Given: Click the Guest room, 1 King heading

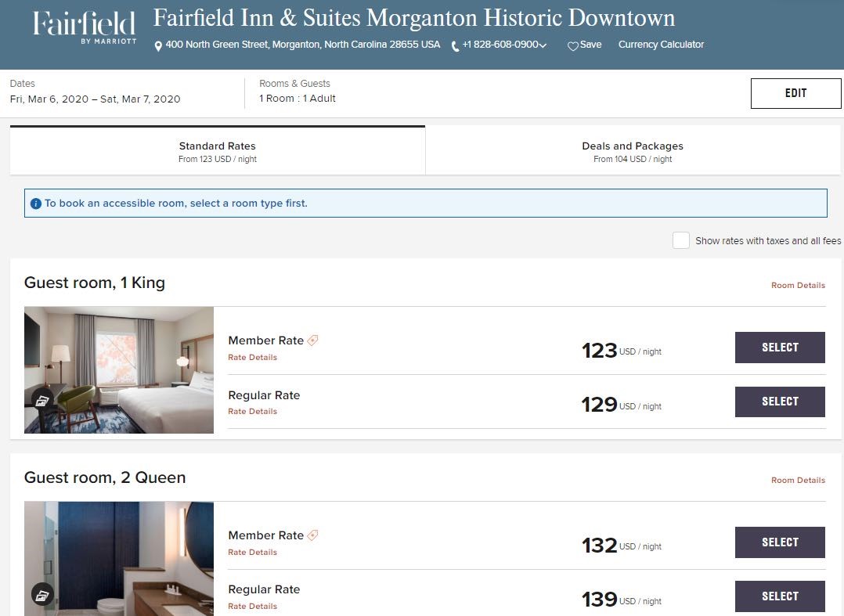Looking at the screenshot, I should coord(95,283).
